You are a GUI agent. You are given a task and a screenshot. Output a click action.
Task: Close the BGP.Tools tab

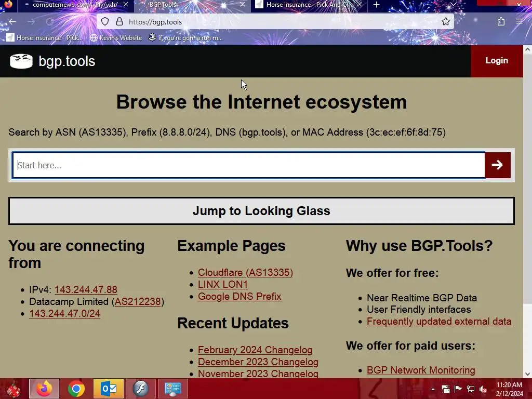coord(242,4)
